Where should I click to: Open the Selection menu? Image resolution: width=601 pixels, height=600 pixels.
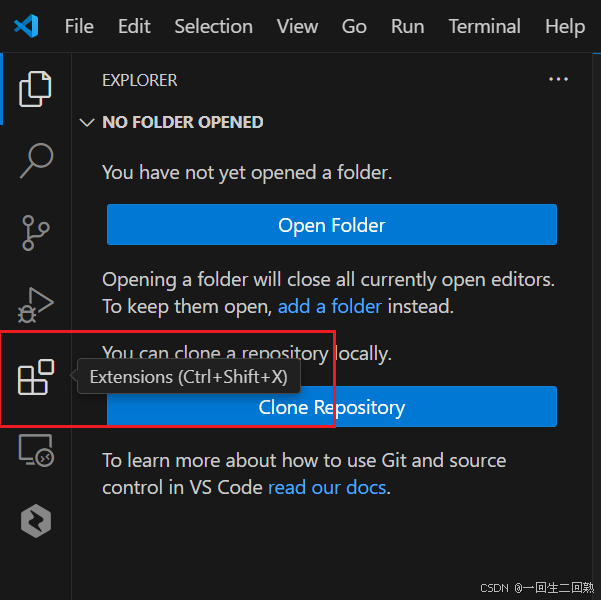[x=213, y=26]
